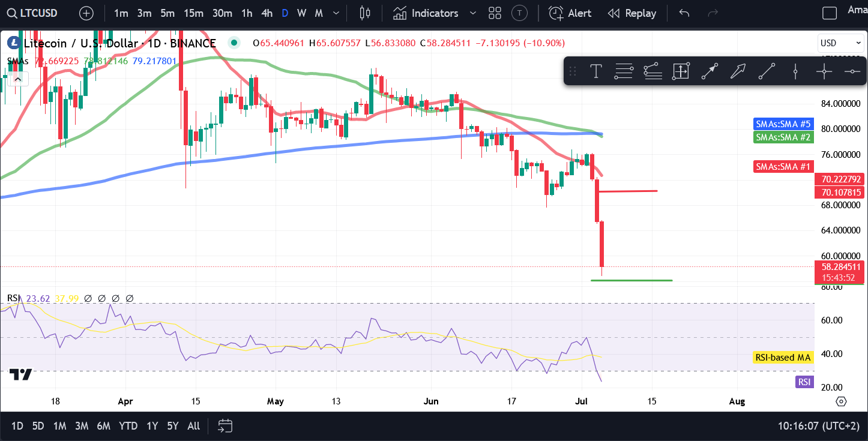
Task: Switch to the weekly W timeframe
Action: tap(301, 13)
